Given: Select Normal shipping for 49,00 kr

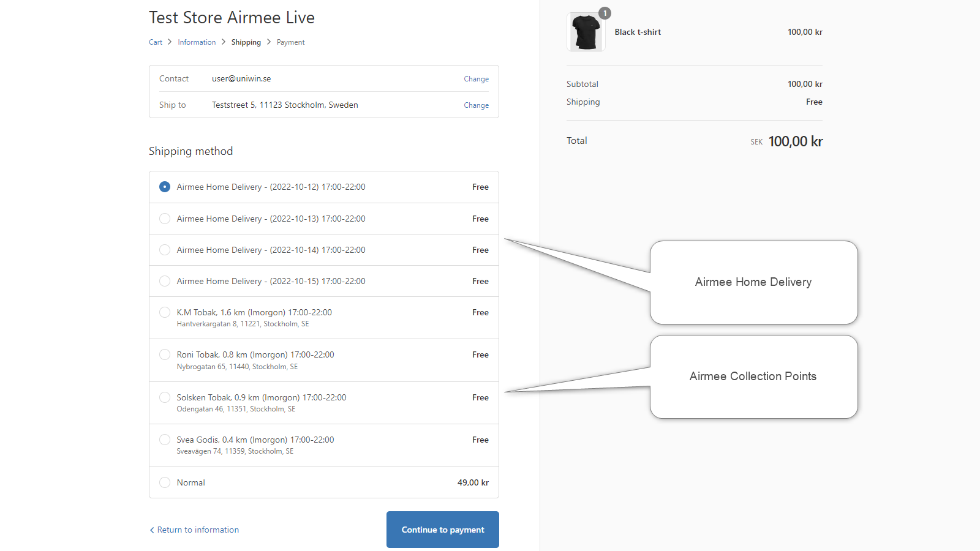Looking at the screenshot, I should click(165, 482).
